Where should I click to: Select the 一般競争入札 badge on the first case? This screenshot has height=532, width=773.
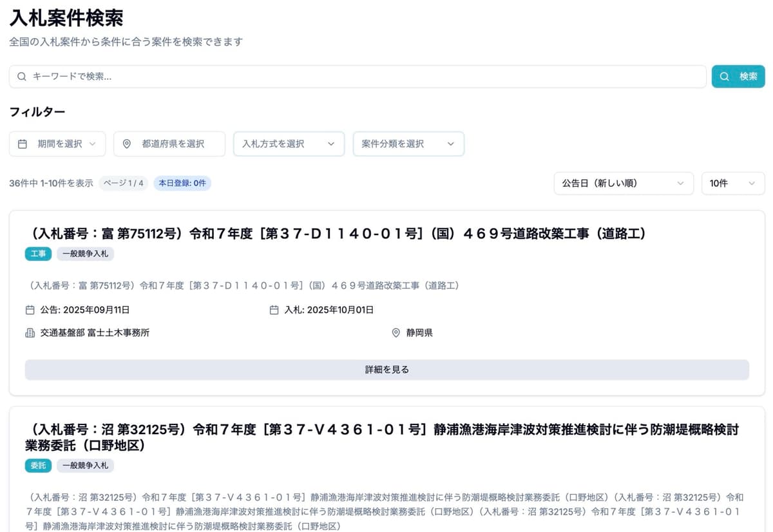tap(85, 254)
